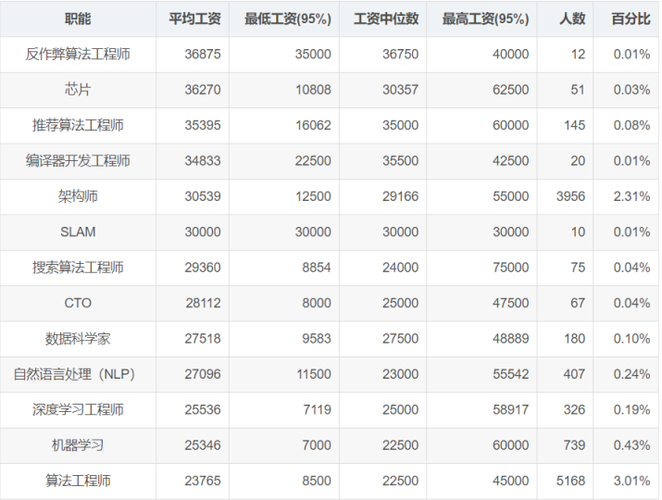This screenshot has height=500, width=662.
Task: Click median salary value 23000
Action: 401,374
